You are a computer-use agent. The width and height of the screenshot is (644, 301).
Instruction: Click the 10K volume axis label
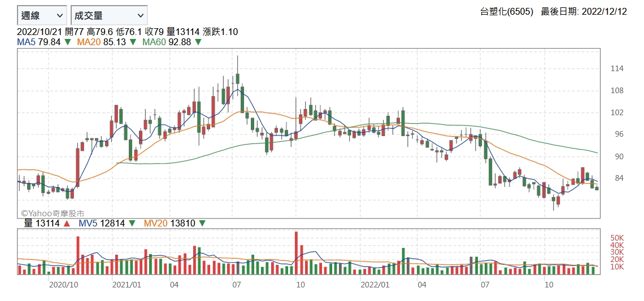point(617,267)
